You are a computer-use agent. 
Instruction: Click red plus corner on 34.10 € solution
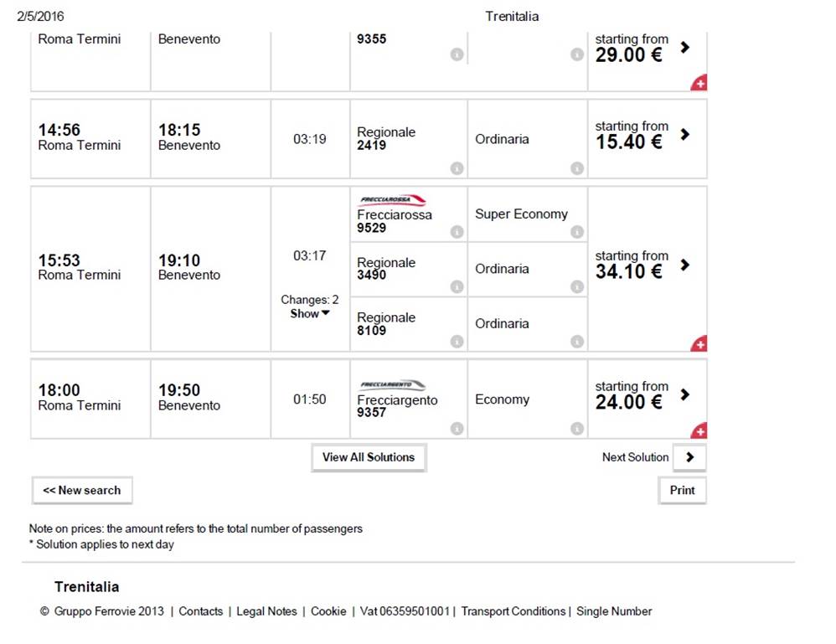[x=700, y=344]
